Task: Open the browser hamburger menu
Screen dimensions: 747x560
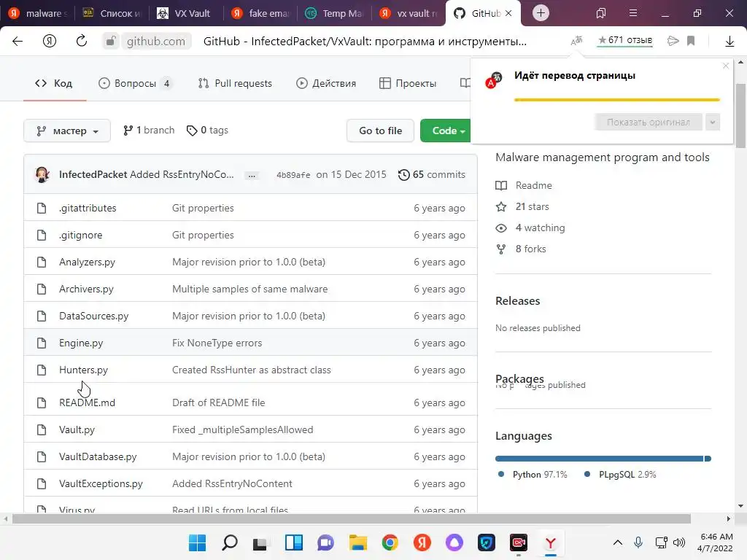Action: [x=633, y=13]
